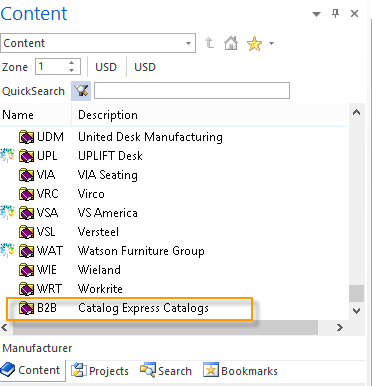This screenshot has height=386, width=372.
Task: Switch to the Content tab
Action: click(32, 370)
